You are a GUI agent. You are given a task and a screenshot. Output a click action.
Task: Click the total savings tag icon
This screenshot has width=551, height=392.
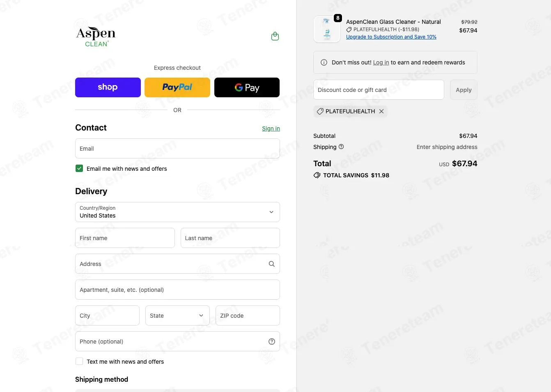pos(317,175)
